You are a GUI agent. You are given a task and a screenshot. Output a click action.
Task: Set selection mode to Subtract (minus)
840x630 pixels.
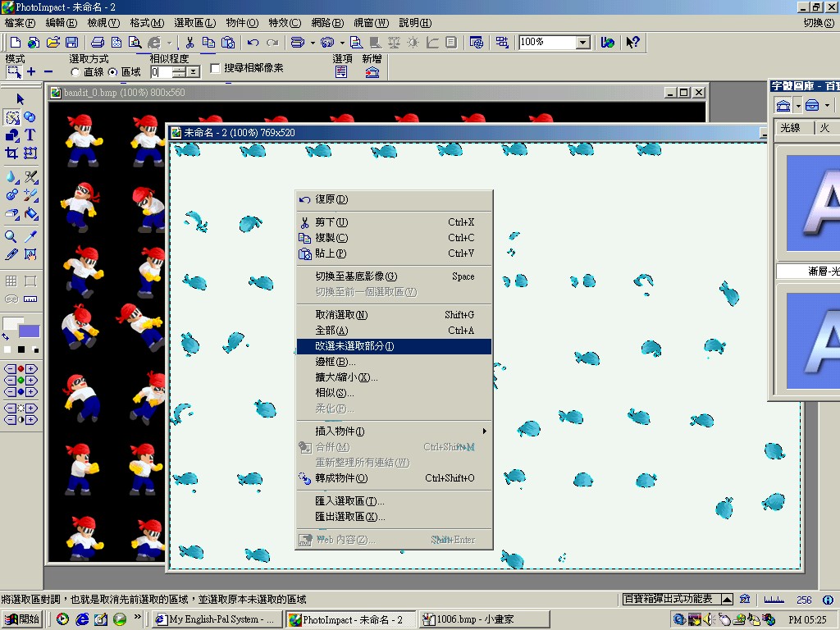(48, 72)
